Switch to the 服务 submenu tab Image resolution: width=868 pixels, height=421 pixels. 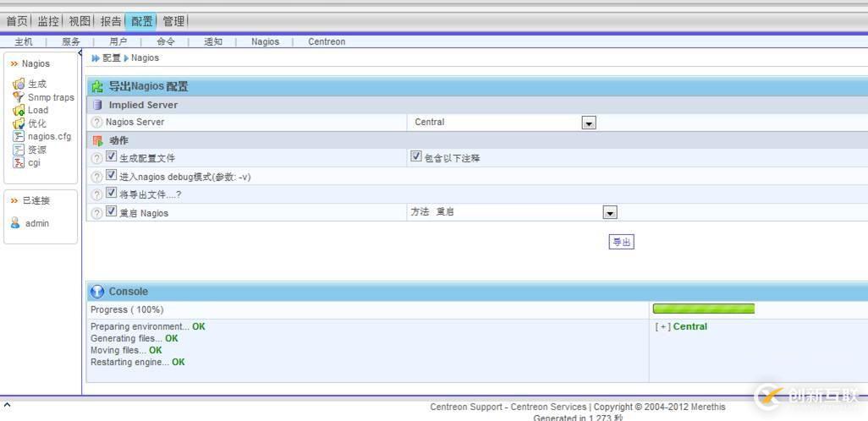click(x=71, y=41)
